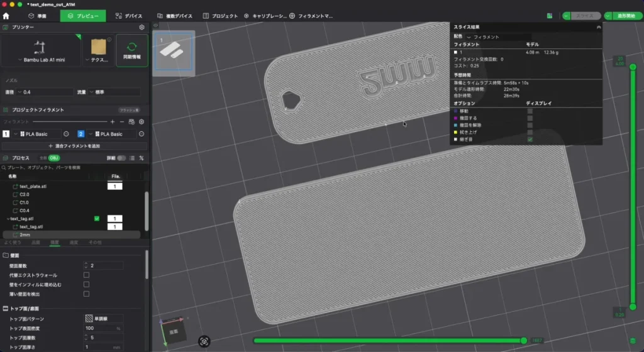Enable 撤回する display checkbox
Image resolution: width=644 pixels, height=352 pixels.
(530, 118)
